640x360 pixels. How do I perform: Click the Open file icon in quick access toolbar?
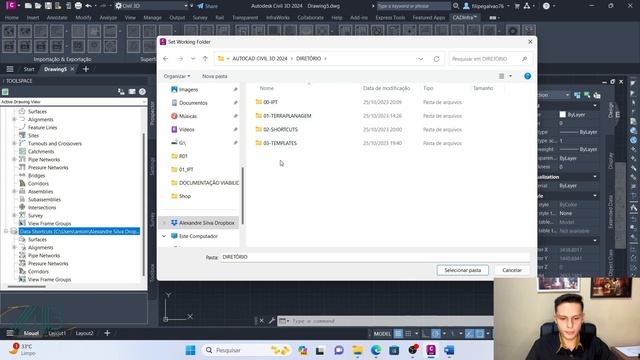point(38,6)
